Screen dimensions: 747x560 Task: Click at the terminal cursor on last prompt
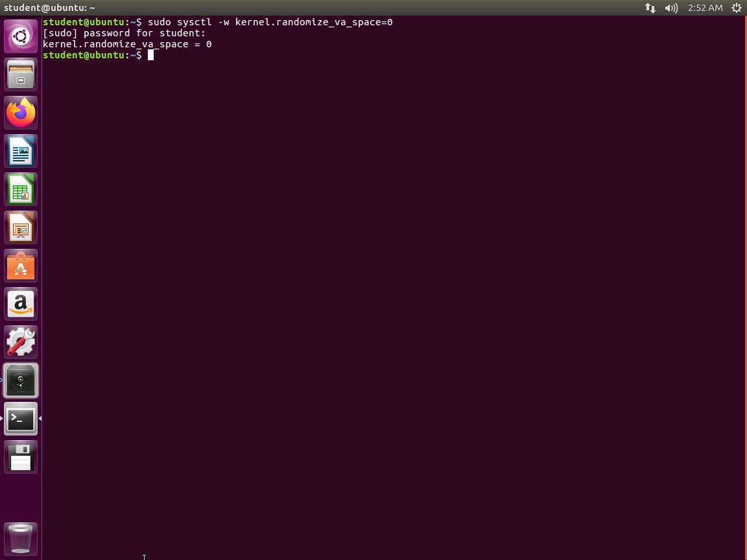point(150,55)
